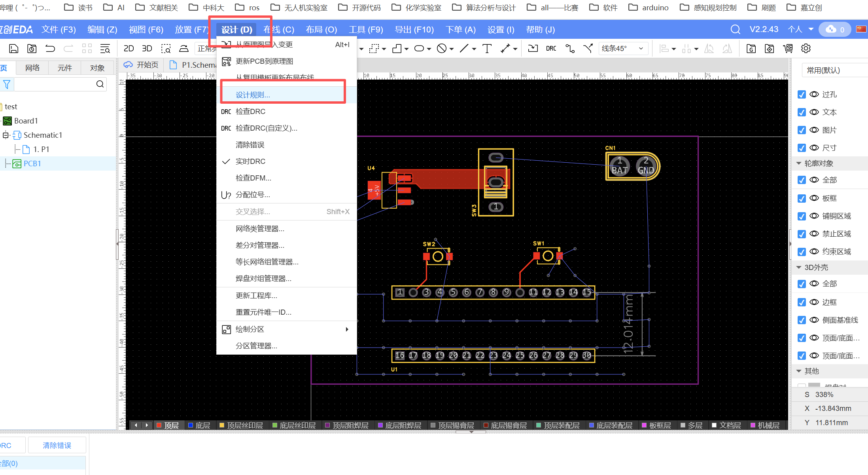
Task: Switch to the 元件 tab
Action: [64, 68]
